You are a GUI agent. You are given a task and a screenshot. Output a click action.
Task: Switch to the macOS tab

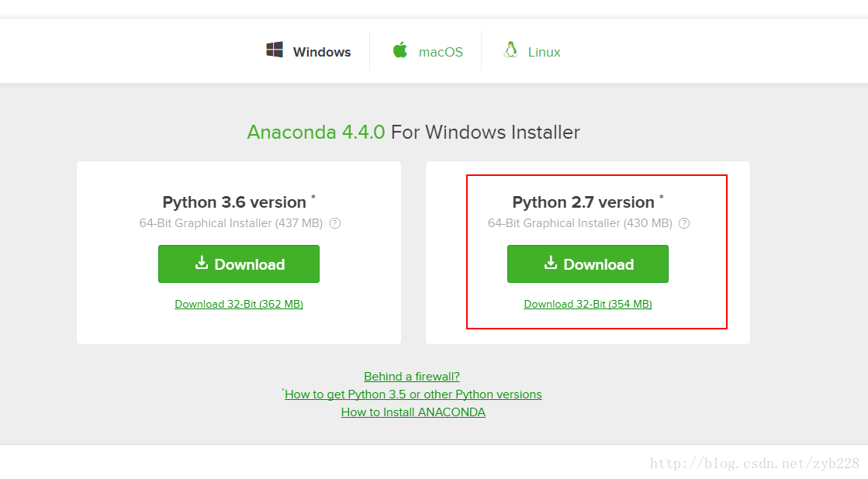pyautogui.click(x=427, y=51)
